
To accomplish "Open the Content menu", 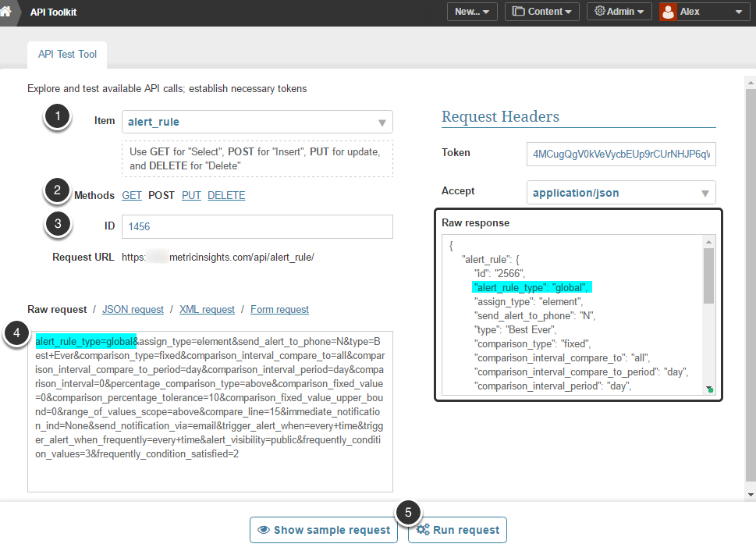I will pos(542,12).
